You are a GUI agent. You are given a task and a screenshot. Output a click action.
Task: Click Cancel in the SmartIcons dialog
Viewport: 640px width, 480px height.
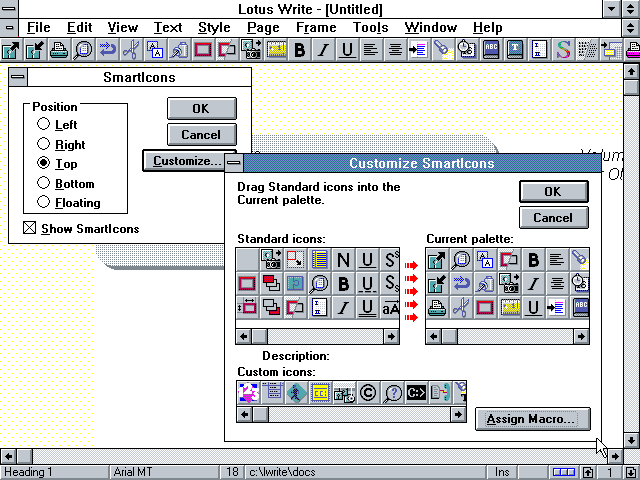click(202, 135)
